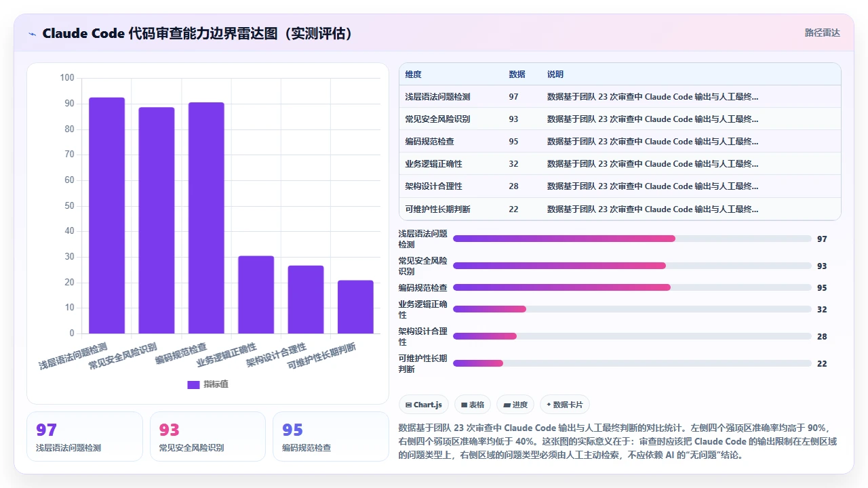868x488 pixels.
Task: Click the progress value 95
Action: 822,287
